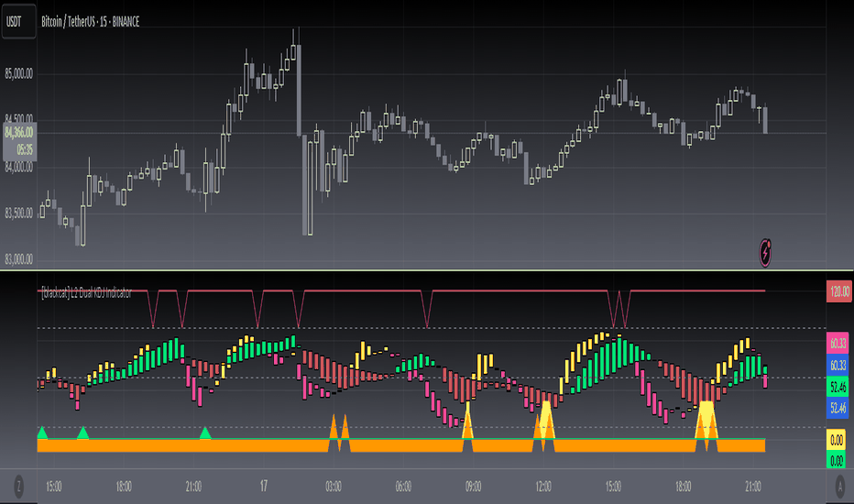Click the Bitcoin / TetherUS chart title
The height and width of the screenshot is (504, 854).
(91, 22)
